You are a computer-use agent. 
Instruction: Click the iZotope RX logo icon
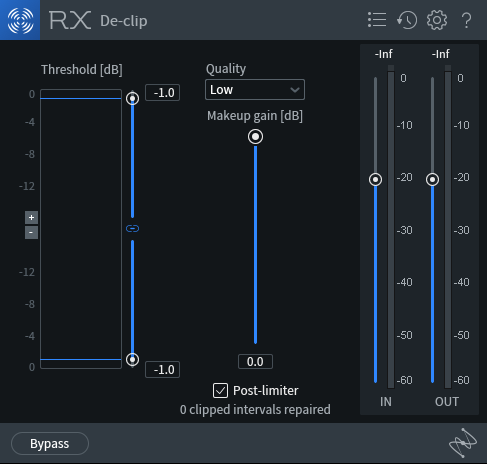point(20,20)
